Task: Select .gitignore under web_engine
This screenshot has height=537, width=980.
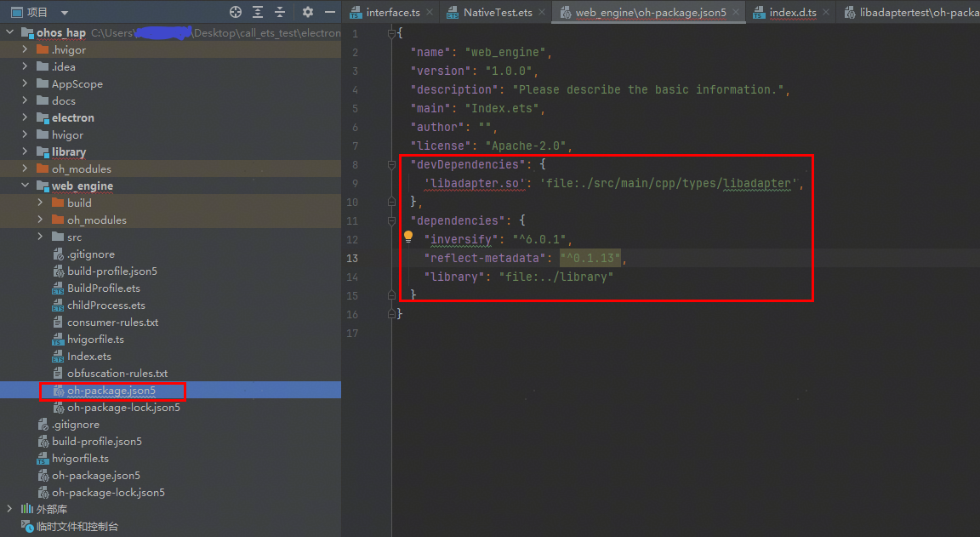Action: [91, 254]
